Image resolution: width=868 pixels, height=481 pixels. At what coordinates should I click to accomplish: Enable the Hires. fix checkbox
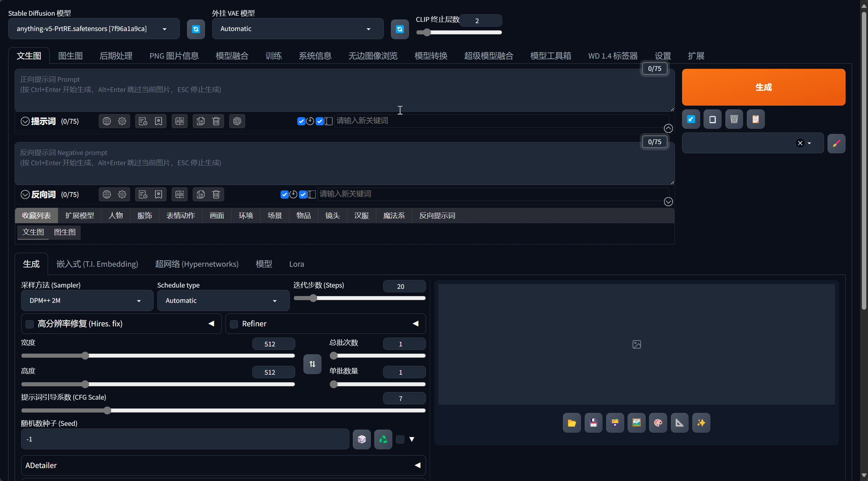pyautogui.click(x=30, y=324)
